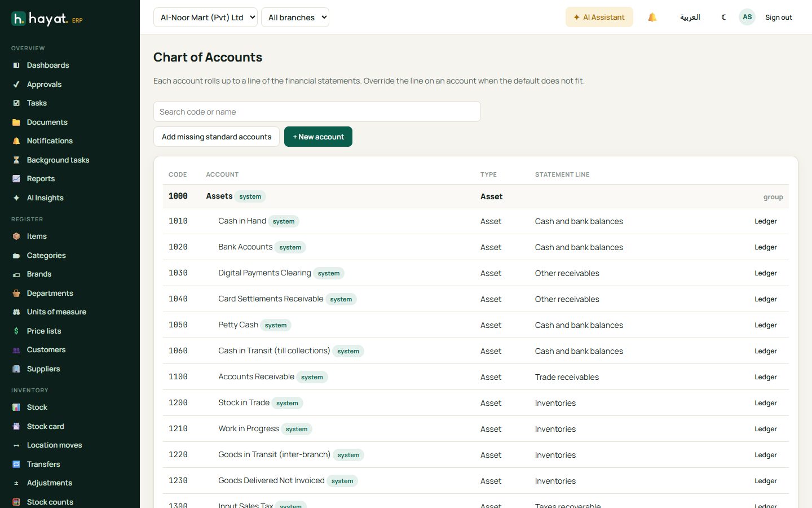Click the Bank Accounts account name
812x508 pixels.
pyautogui.click(x=245, y=247)
